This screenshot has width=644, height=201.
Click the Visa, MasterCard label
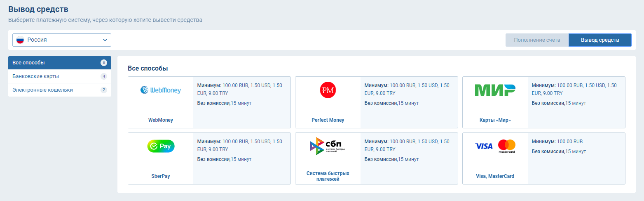[495, 176]
